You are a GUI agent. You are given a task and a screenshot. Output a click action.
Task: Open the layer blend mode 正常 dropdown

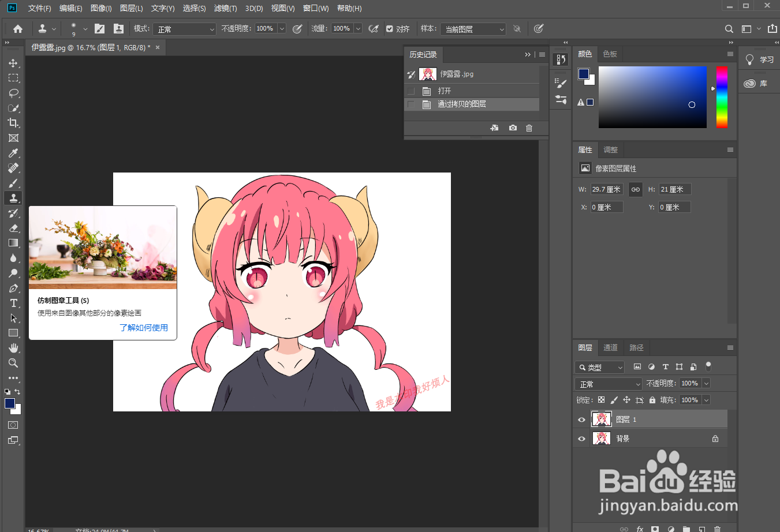[x=609, y=384]
